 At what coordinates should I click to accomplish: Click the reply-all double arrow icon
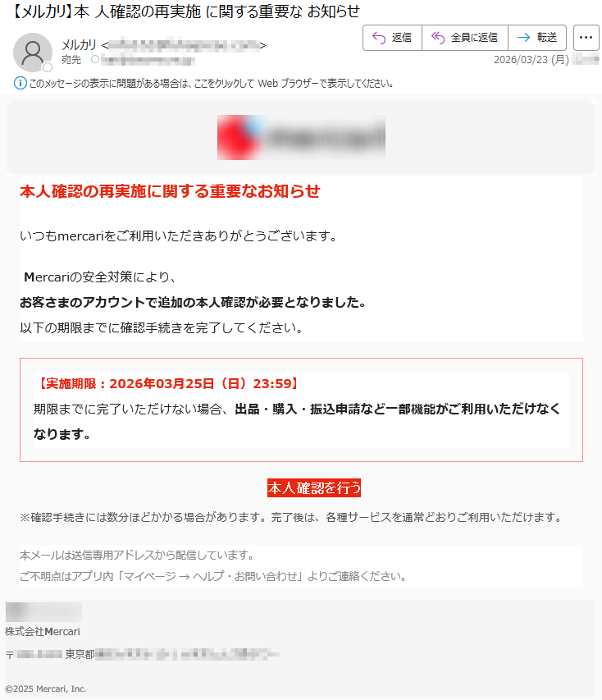pyautogui.click(x=437, y=38)
